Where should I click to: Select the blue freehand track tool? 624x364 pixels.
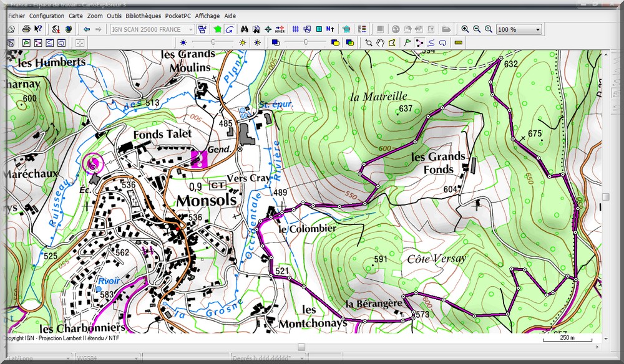coord(431,42)
